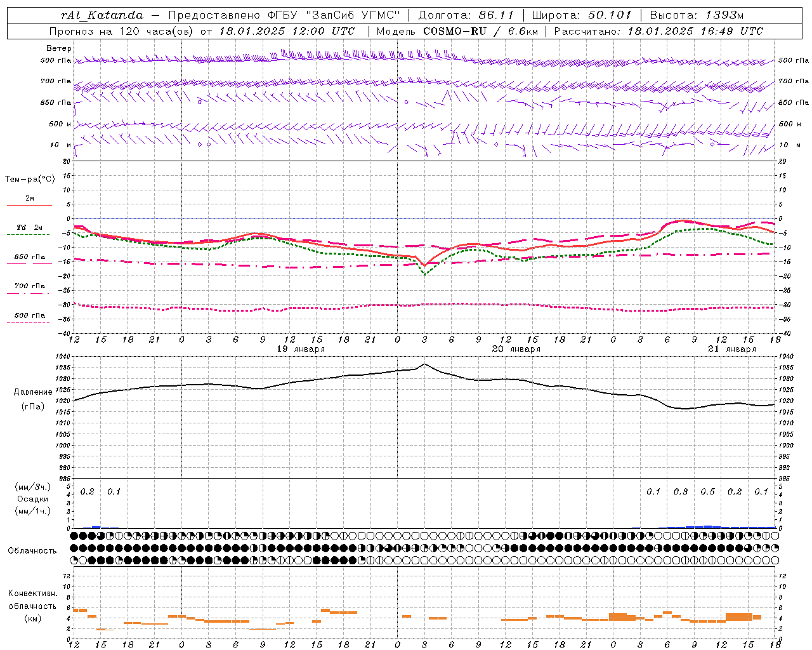Click the 500 гПа temperature legend entry
The width and height of the screenshot is (812, 650).
(x=30, y=315)
